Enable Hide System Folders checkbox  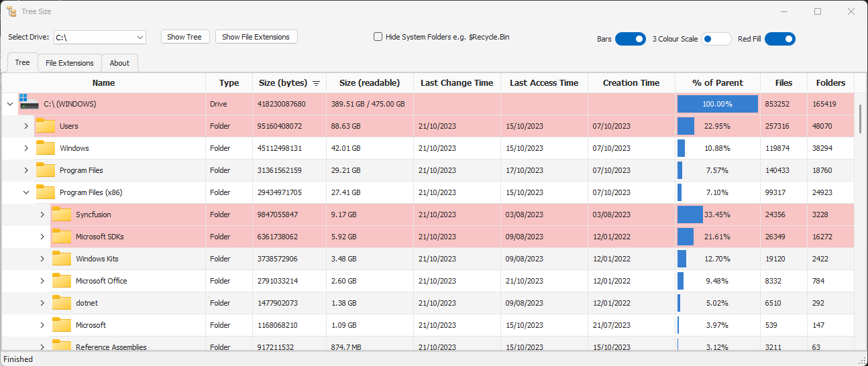(378, 37)
